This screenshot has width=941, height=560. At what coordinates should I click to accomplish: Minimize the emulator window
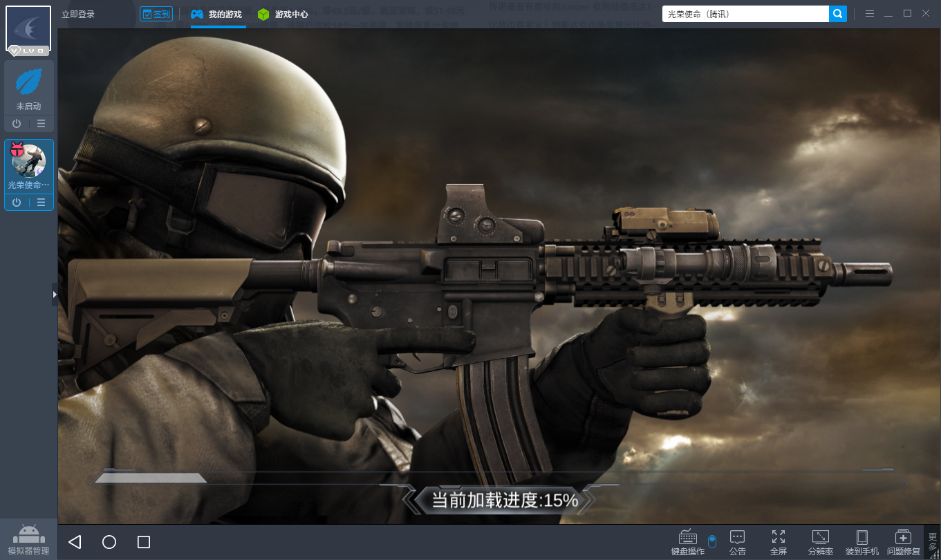(888, 14)
